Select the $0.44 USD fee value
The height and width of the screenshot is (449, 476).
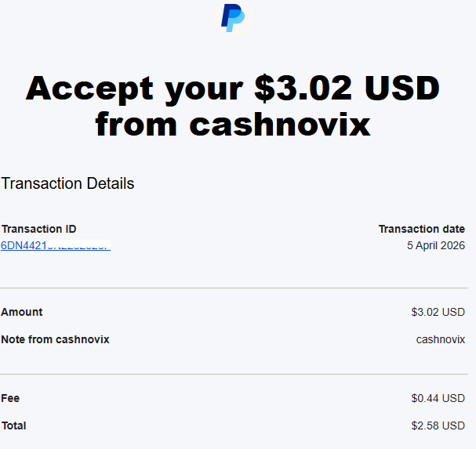click(438, 398)
